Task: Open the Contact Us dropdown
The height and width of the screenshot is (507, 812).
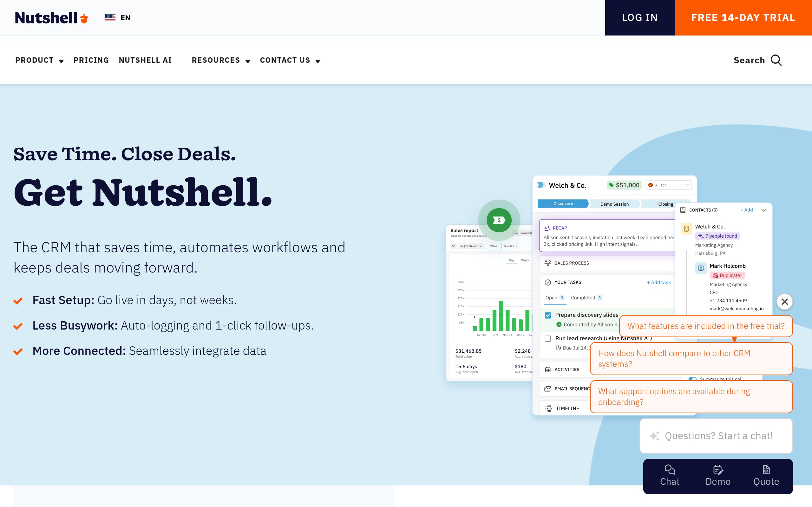Action: (290, 60)
